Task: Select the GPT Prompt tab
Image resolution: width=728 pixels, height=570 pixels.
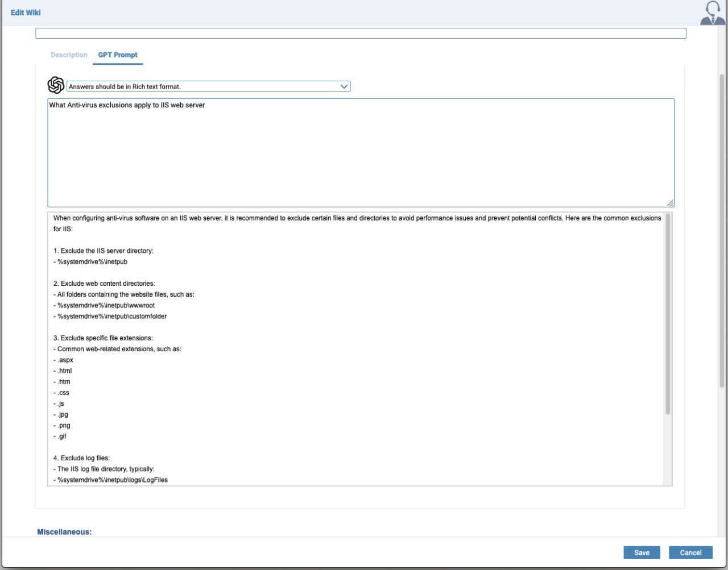Action: (118, 55)
